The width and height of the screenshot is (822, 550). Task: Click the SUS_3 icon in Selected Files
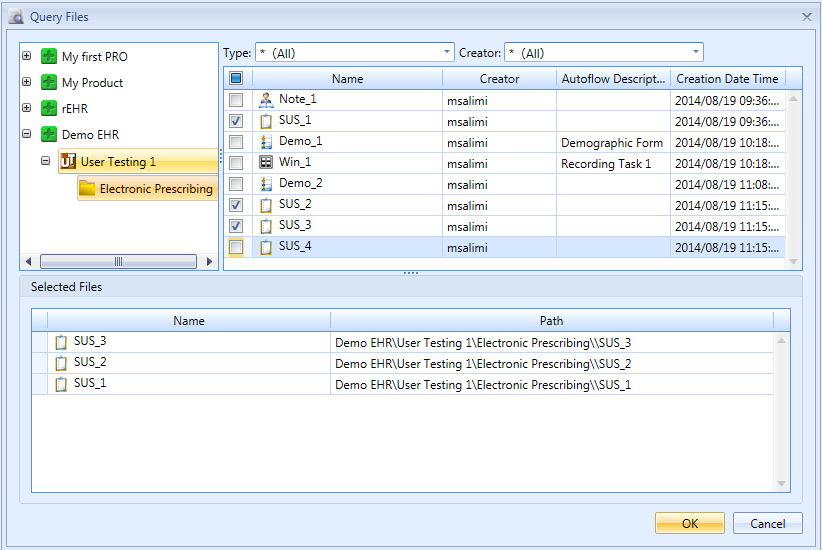(61, 342)
